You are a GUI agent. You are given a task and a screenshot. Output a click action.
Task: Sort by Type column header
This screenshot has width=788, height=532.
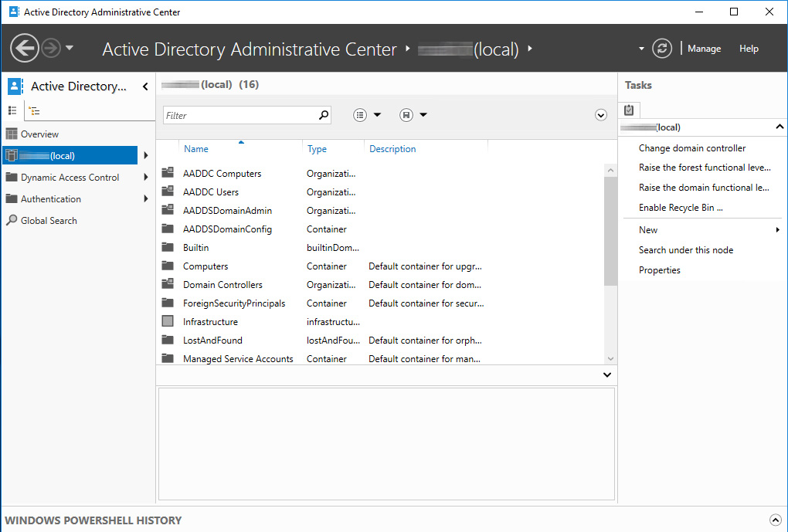(317, 149)
